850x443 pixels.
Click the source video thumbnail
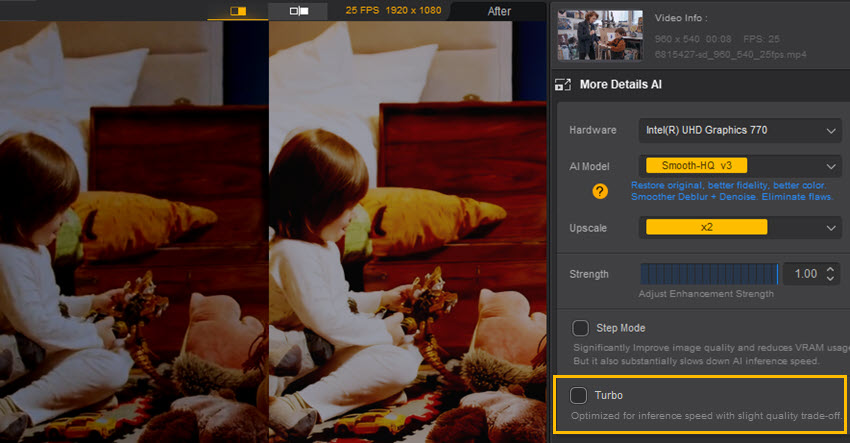(x=600, y=35)
